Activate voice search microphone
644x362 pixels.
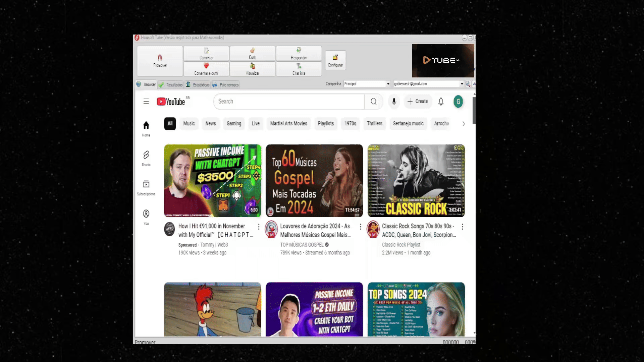coord(394,102)
